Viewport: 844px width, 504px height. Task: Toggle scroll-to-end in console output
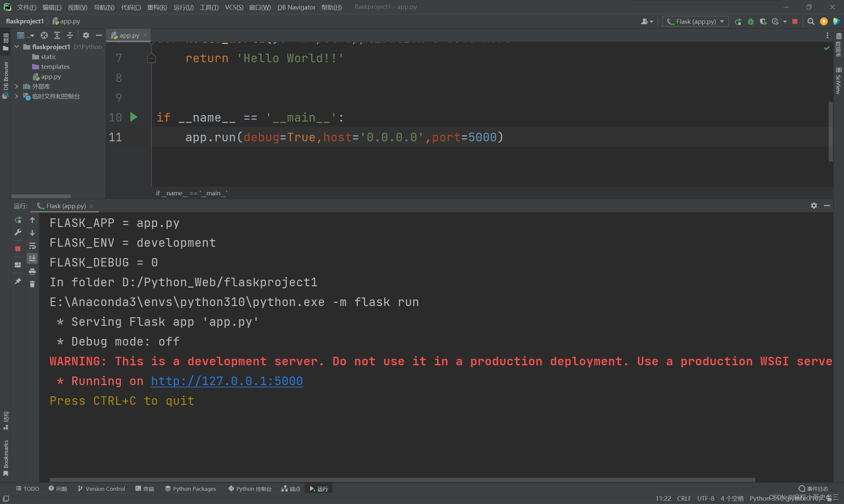pyautogui.click(x=32, y=258)
